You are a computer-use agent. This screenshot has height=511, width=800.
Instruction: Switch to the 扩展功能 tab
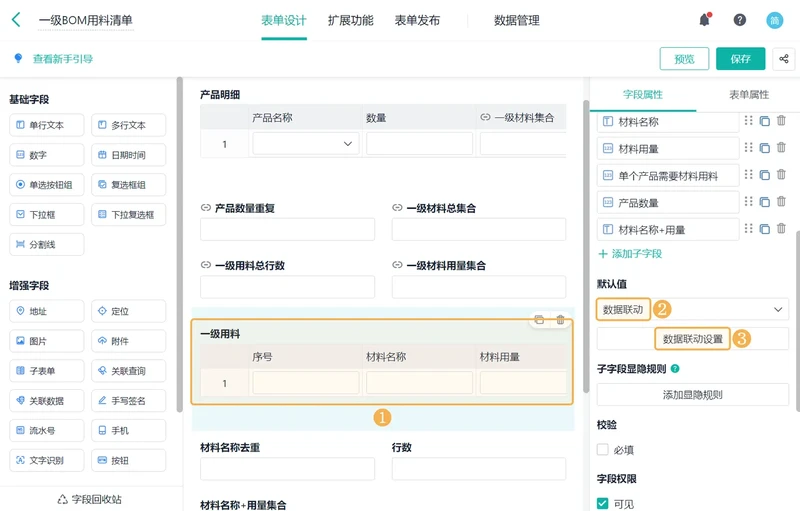[x=351, y=20]
